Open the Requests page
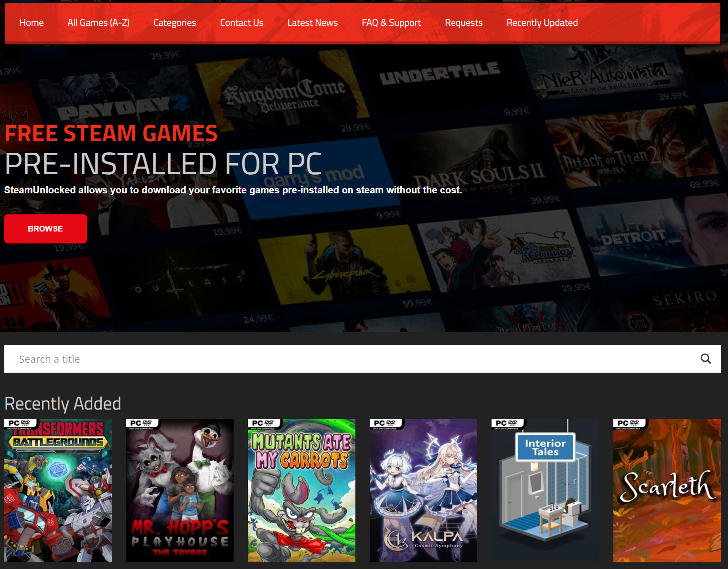 pyautogui.click(x=463, y=23)
